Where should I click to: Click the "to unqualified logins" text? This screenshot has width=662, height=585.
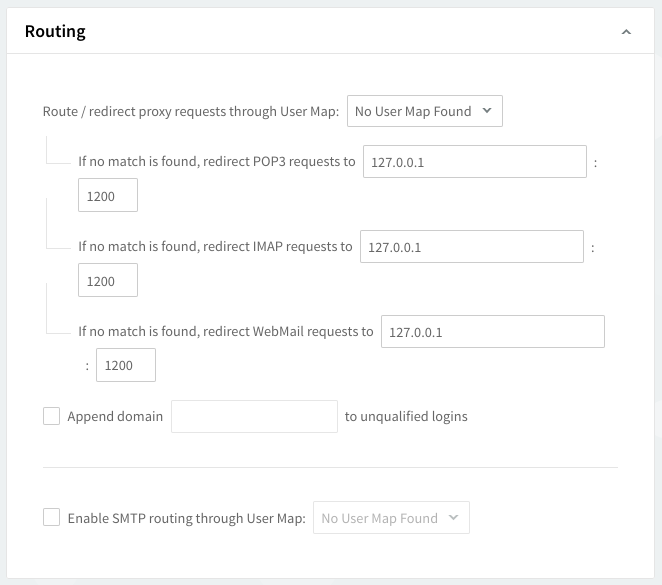(x=406, y=416)
